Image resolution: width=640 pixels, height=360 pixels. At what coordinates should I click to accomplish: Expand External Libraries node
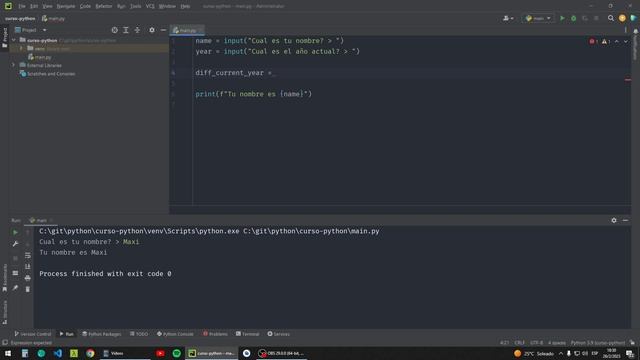tap(13, 65)
